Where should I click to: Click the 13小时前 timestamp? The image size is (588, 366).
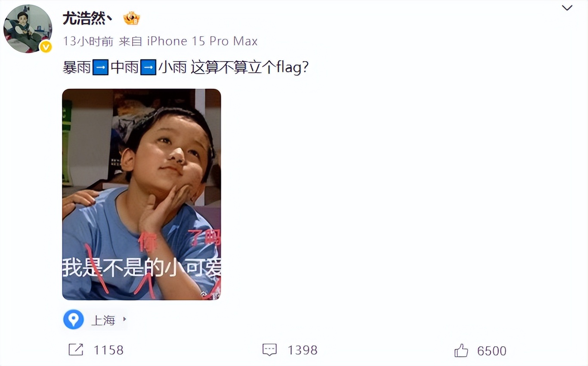coord(88,41)
